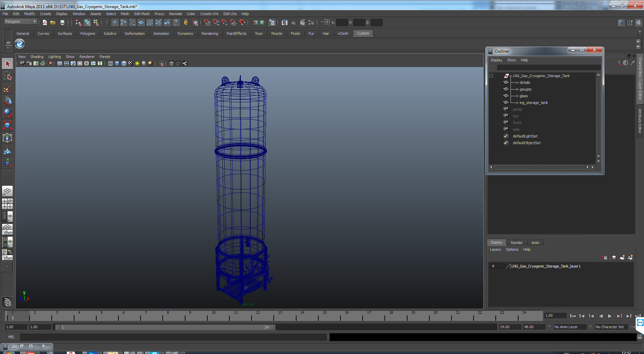644x354 pixels.
Task: Click the animation range slider bar
Action: click(165, 327)
